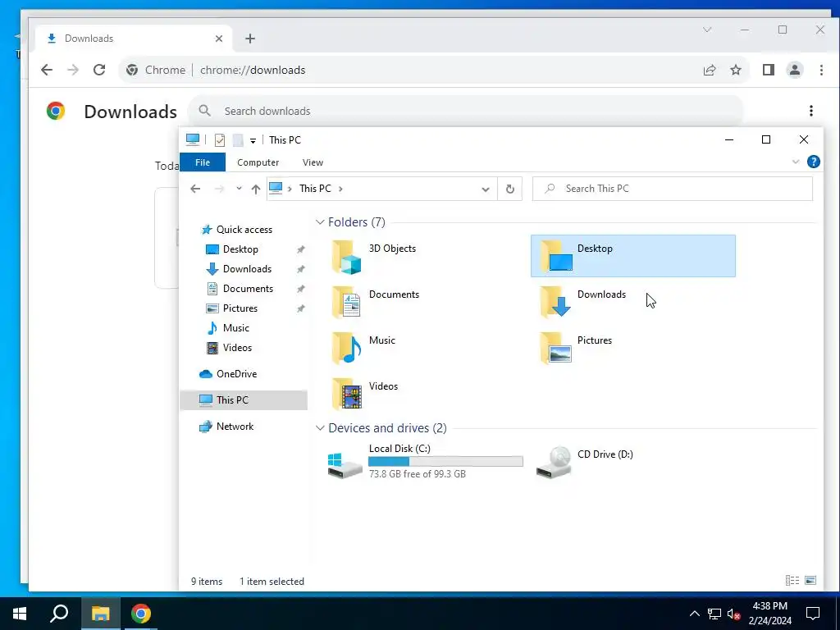Open Videos under Quick access
840x630 pixels.
point(237,348)
